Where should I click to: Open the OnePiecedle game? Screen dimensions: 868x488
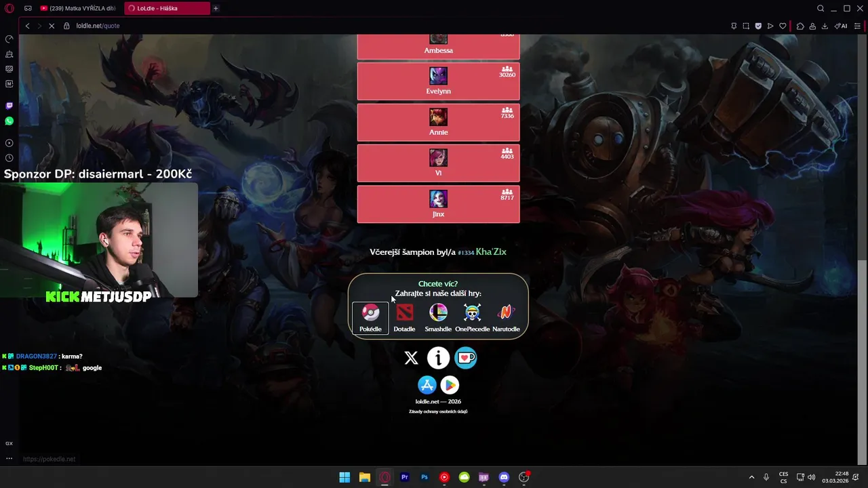pyautogui.click(x=472, y=318)
